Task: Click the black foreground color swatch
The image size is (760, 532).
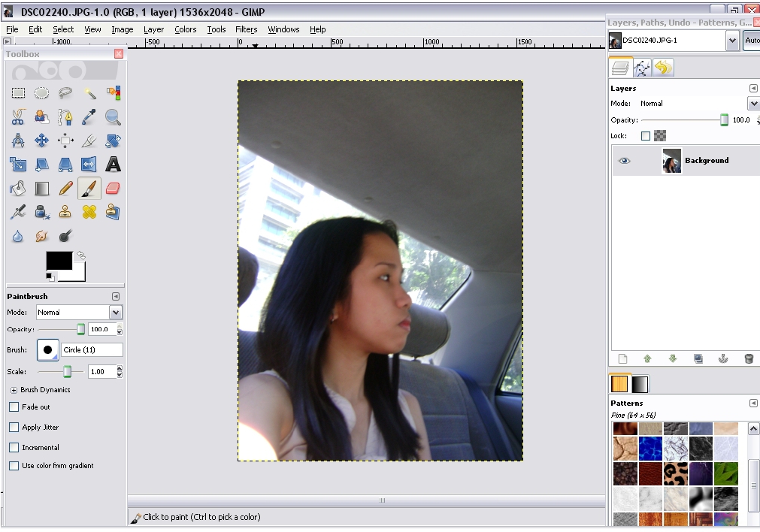Action: tap(59, 261)
